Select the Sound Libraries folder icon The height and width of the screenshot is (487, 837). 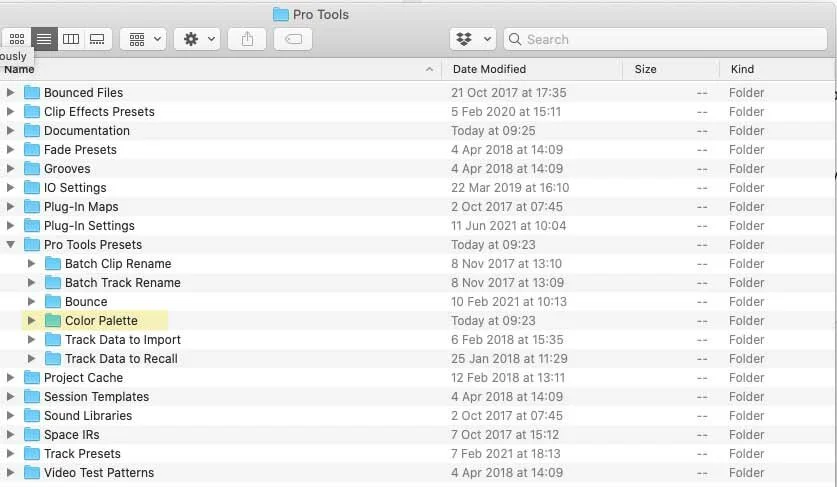[x=32, y=415]
